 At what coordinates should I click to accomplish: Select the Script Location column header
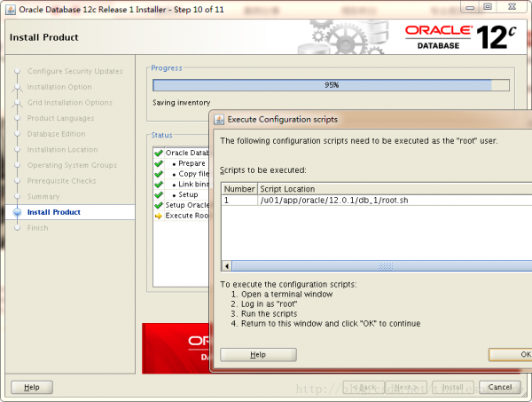[395, 189]
